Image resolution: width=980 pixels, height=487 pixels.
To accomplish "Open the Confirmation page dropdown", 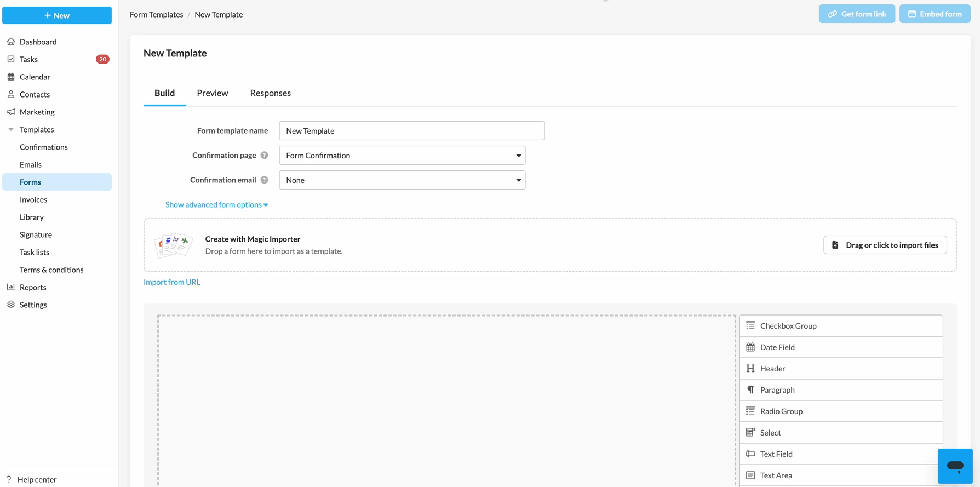I will coord(402,156).
